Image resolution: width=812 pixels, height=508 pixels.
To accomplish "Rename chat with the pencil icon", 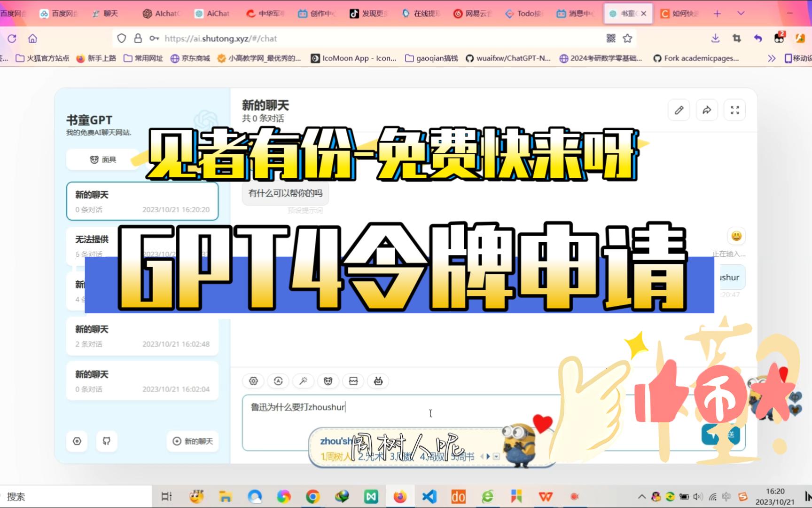I will click(679, 110).
